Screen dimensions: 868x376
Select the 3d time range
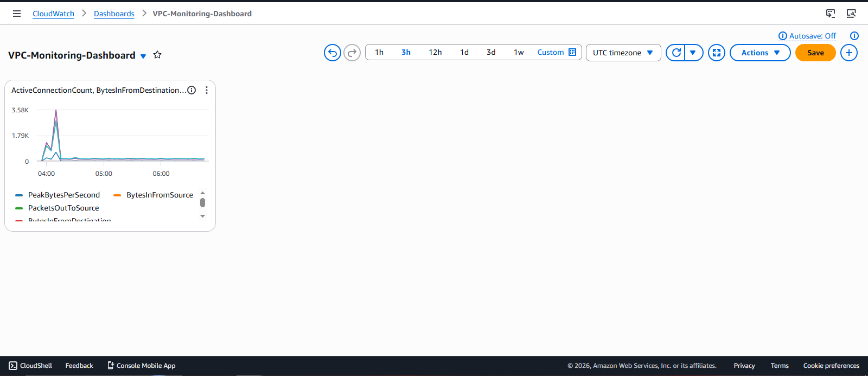coord(491,52)
